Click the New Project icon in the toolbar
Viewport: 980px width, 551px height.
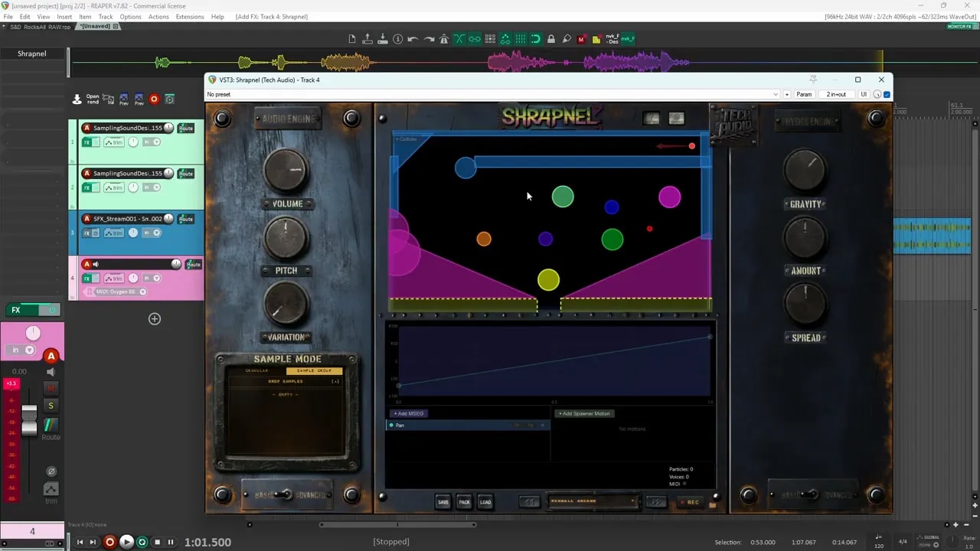point(352,39)
